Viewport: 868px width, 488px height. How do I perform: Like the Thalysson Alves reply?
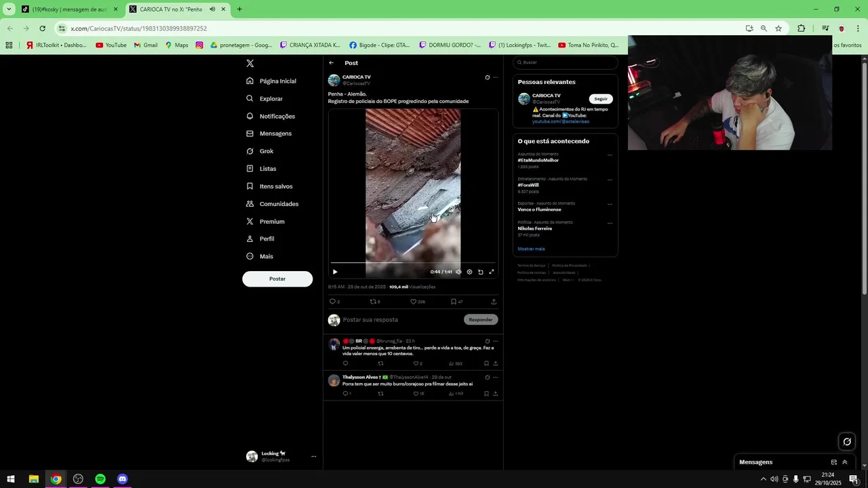(x=416, y=393)
